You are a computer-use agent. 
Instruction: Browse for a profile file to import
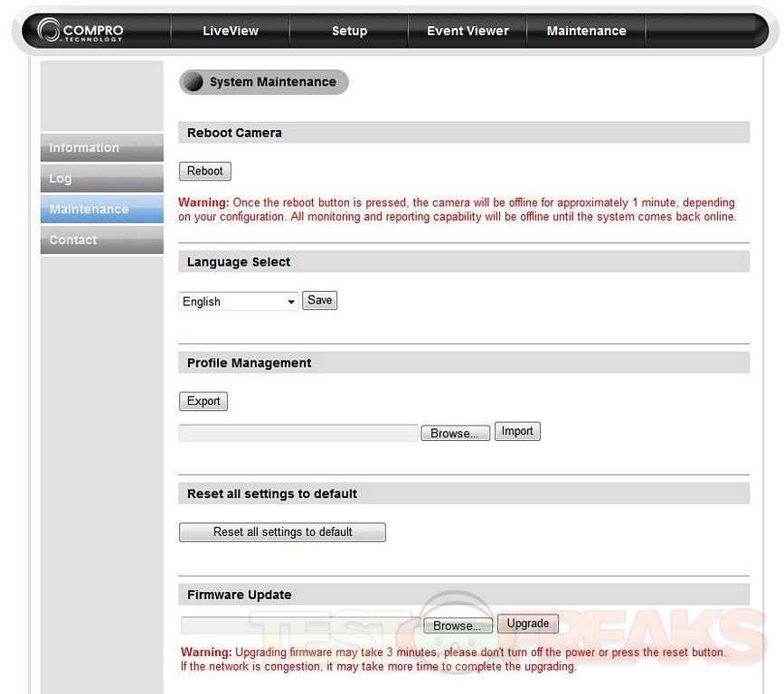[x=455, y=434]
